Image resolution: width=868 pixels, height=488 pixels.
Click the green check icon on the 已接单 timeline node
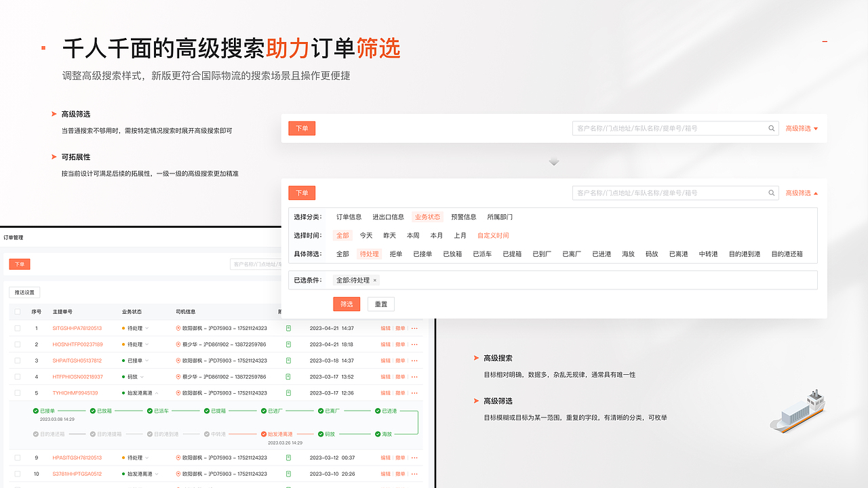pos(35,411)
